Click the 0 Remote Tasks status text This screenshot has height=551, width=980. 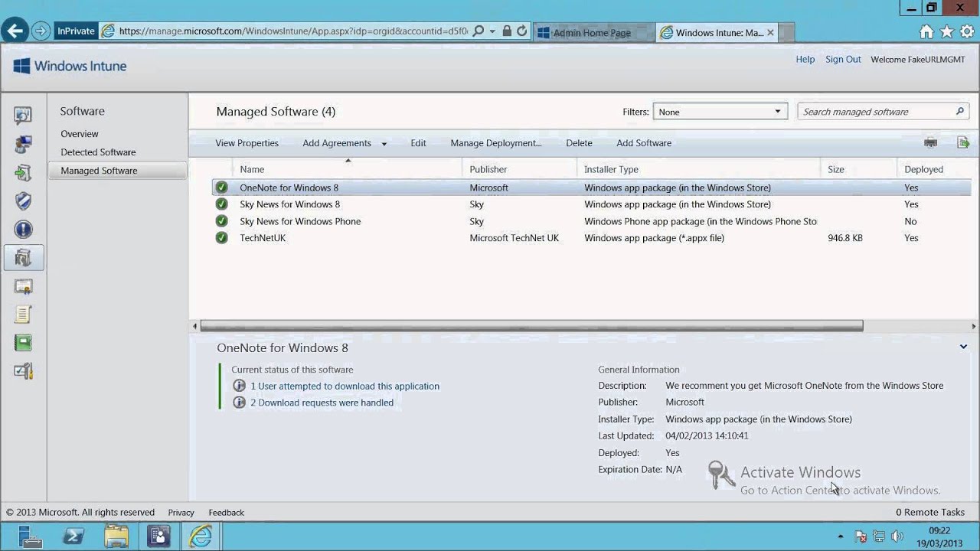click(x=930, y=513)
